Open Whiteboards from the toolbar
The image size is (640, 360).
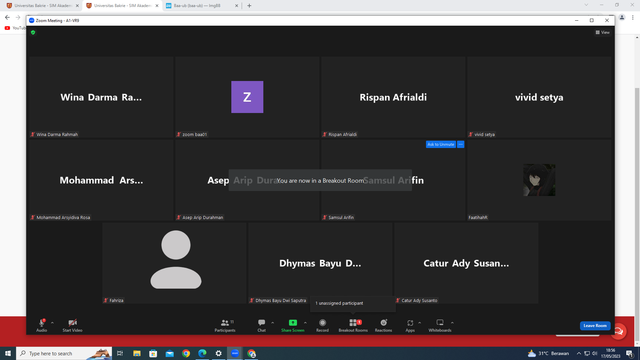tap(440, 325)
